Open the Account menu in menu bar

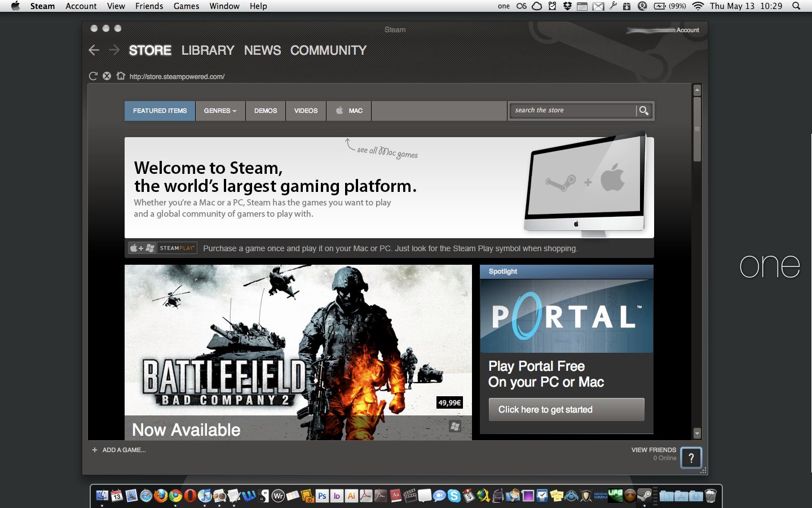pyautogui.click(x=81, y=6)
